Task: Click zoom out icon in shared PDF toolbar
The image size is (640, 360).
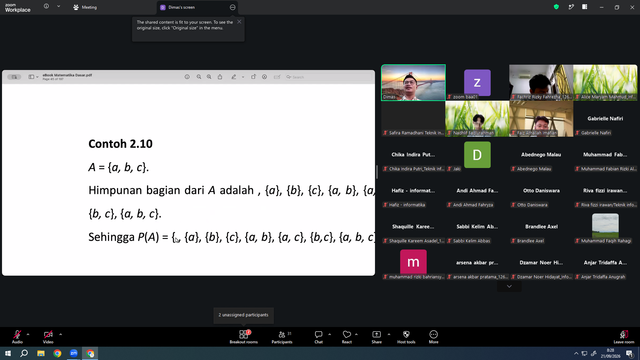Action: (199, 77)
